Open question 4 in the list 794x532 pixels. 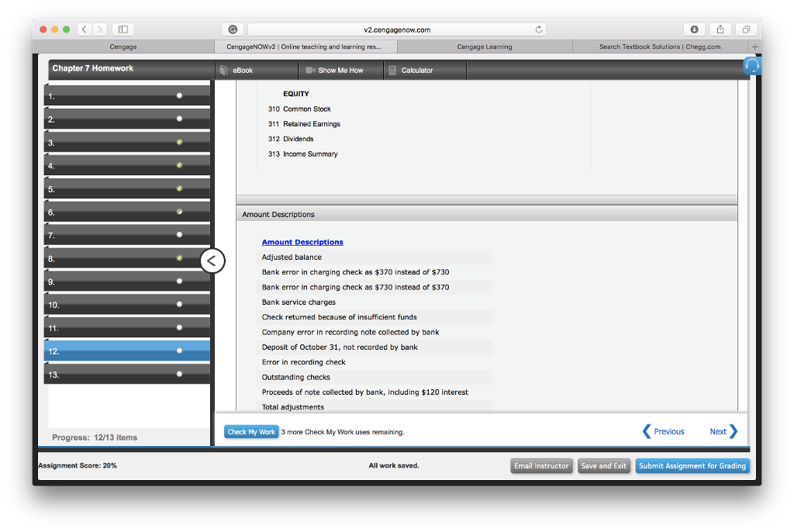(127, 166)
